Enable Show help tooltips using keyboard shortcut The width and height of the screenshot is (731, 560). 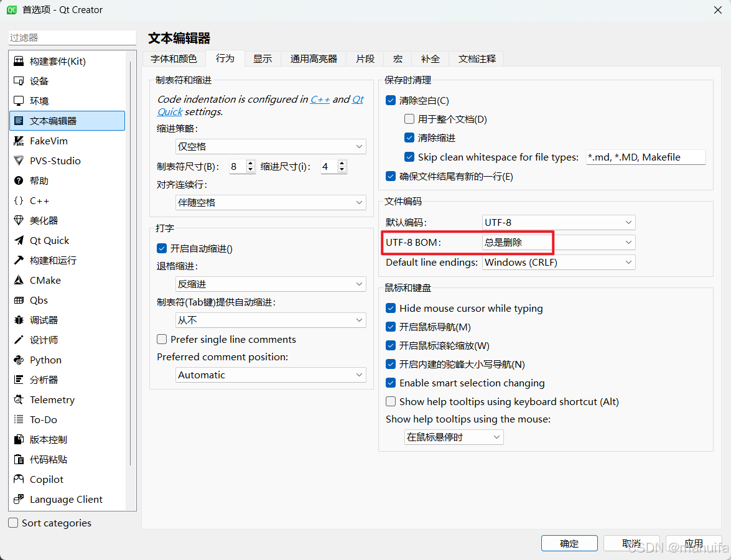click(391, 401)
